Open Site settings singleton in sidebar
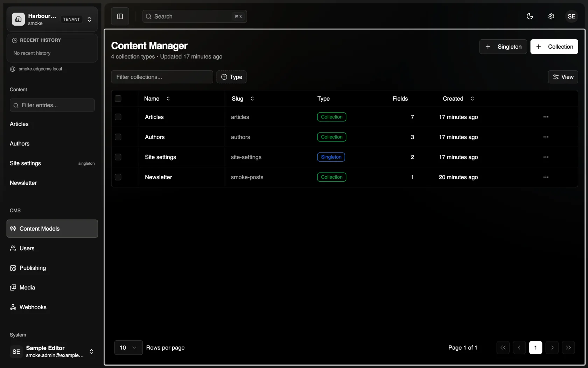The width and height of the screenshot is (588, 368). point(52,163)
